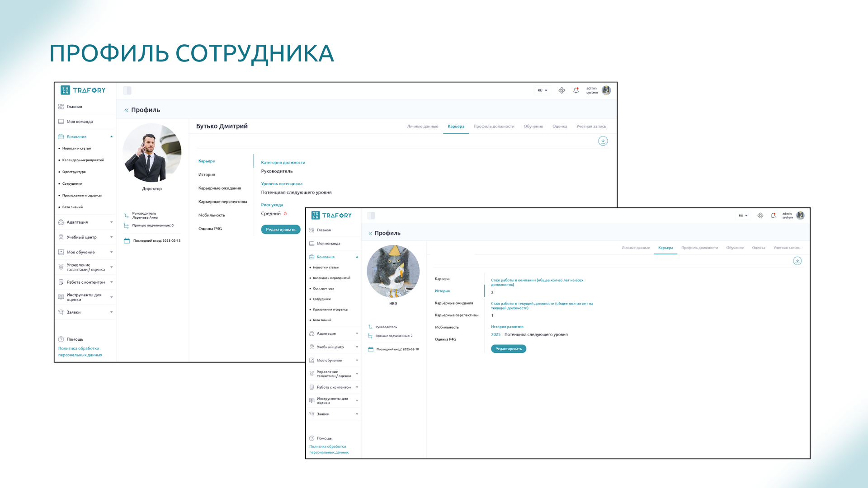Click the Trafory logo in left sidebar
The width and height of the screenshot is (868, 488).
pyautogui.click(x=83, y=90)
